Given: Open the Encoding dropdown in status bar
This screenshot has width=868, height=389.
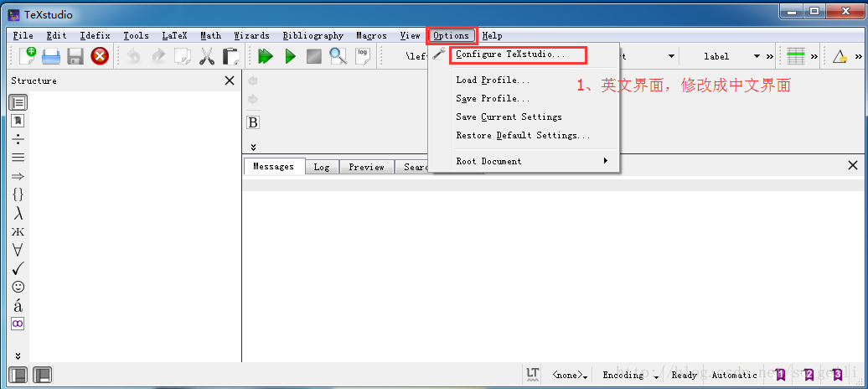Looking at the screenshot, I should (x=631, y=375).
